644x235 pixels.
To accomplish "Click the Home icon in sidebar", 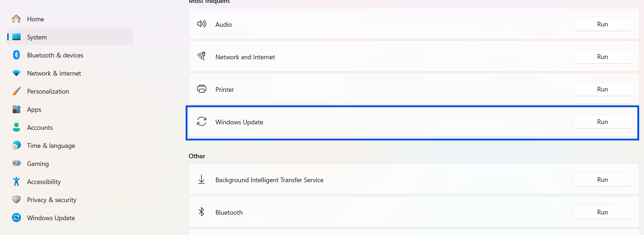I will [x=16, y=19].
